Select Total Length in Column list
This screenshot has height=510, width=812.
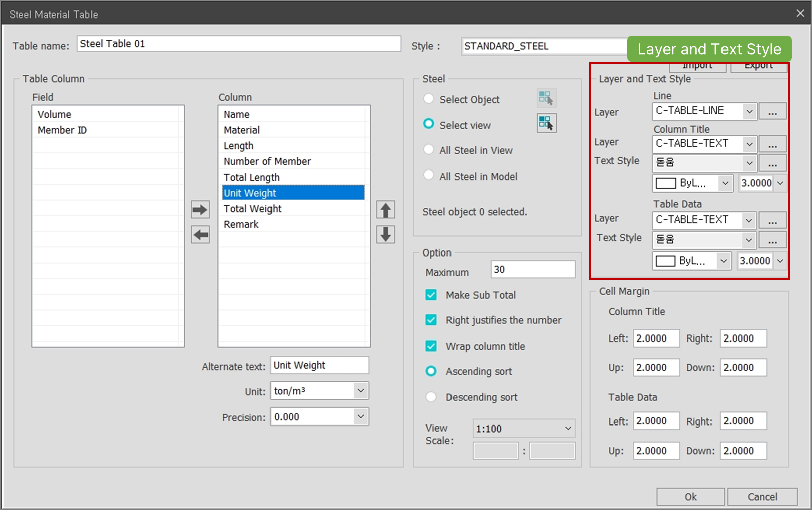coord(294,177)
